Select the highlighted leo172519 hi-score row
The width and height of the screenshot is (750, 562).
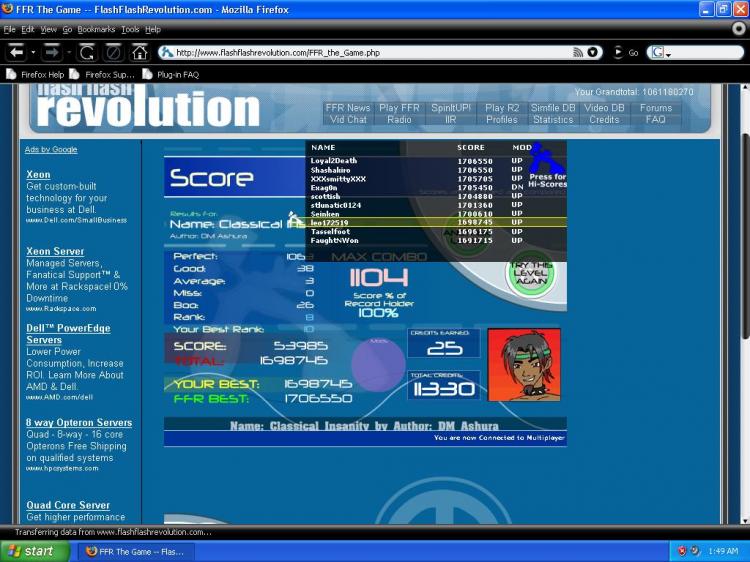[x=436, y=222]
